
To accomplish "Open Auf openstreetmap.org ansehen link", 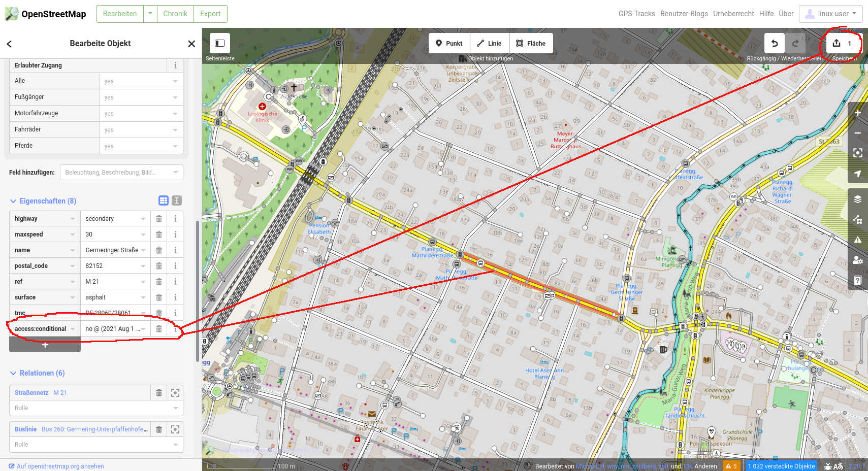I will point(56,466).
